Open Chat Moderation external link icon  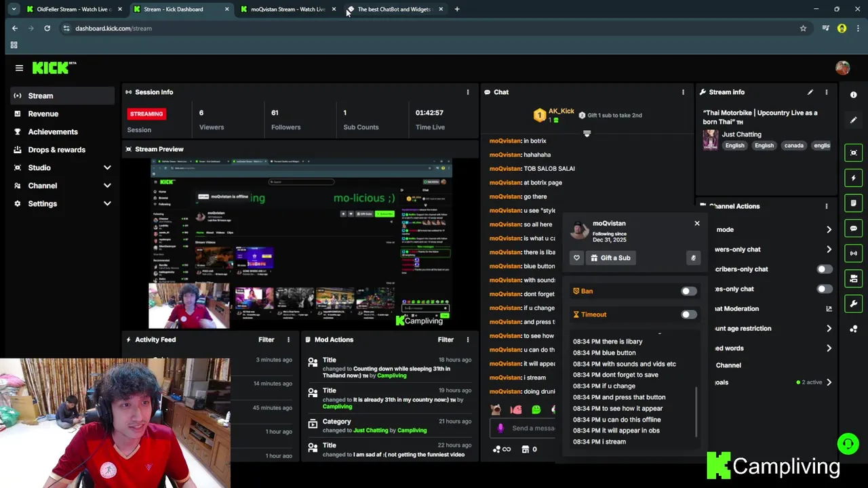point(829,308)
